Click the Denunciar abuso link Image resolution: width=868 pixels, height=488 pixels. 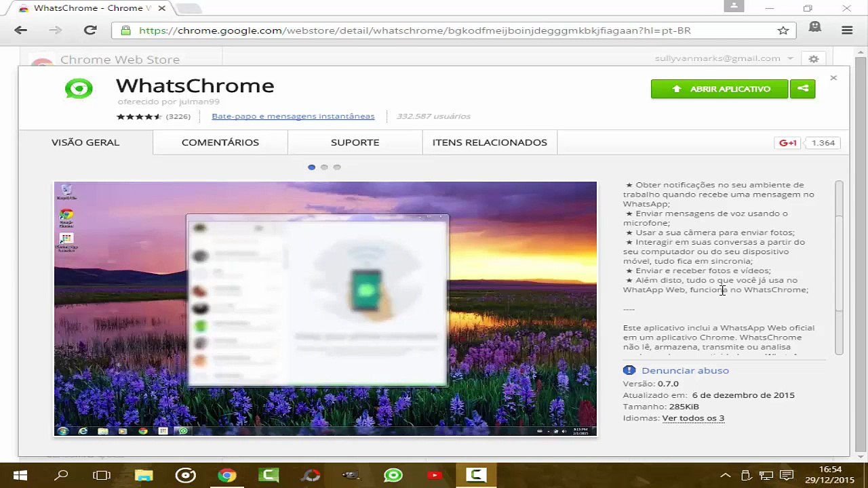point(685,370)
